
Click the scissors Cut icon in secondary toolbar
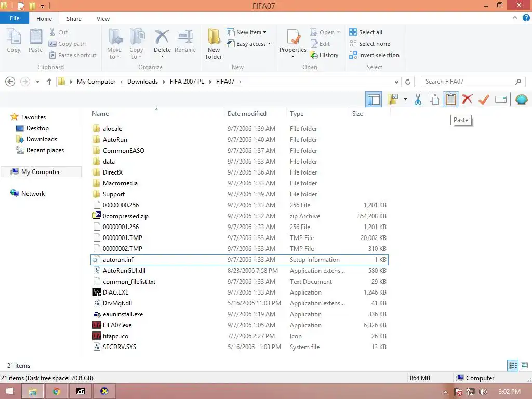418,99
